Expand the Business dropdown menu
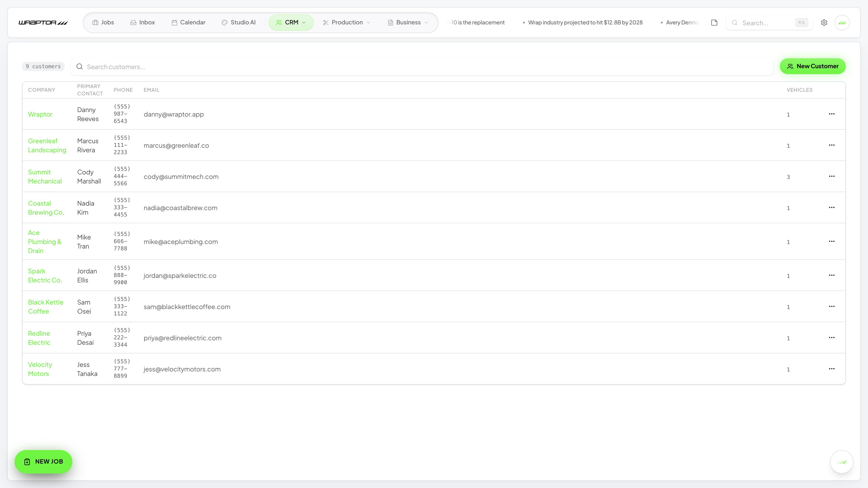This screenshot has width=868, height=488. tap(408, 23)
